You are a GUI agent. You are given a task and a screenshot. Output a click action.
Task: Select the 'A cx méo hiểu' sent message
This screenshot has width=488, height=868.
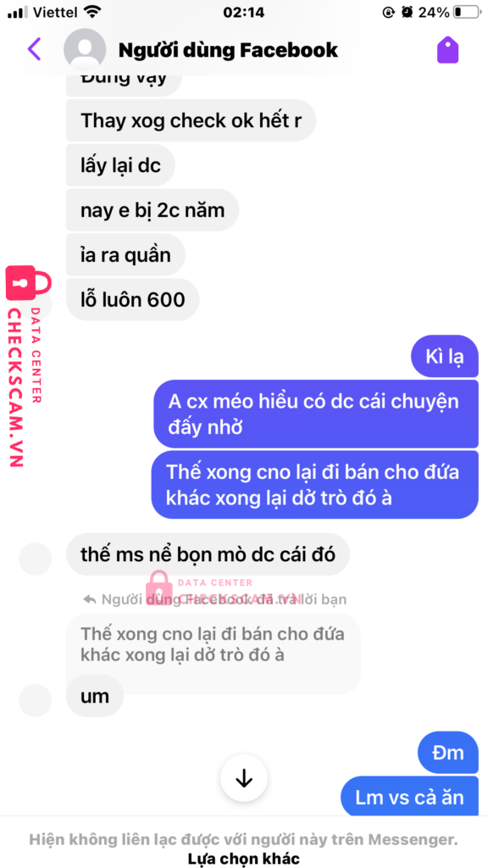coord(316,414)
